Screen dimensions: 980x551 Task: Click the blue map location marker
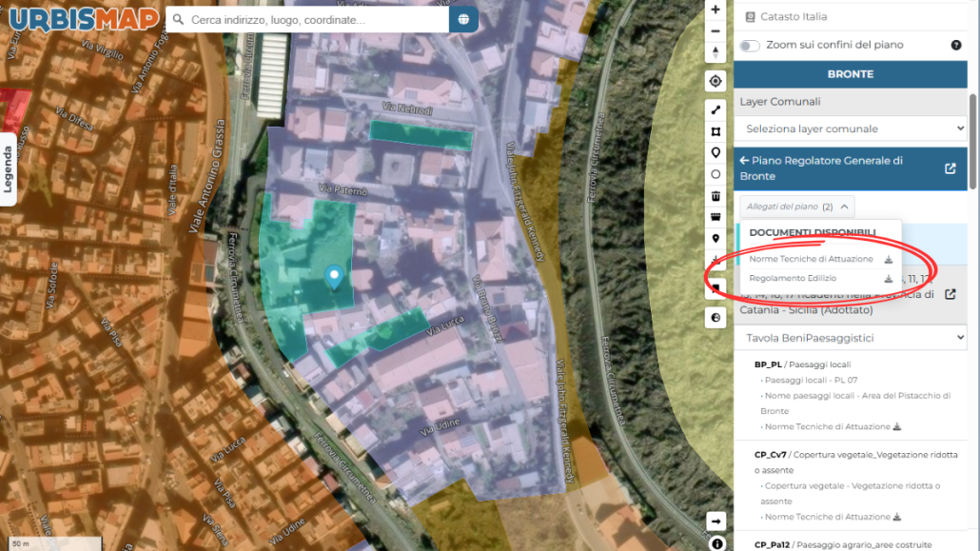tap(334, 277)
